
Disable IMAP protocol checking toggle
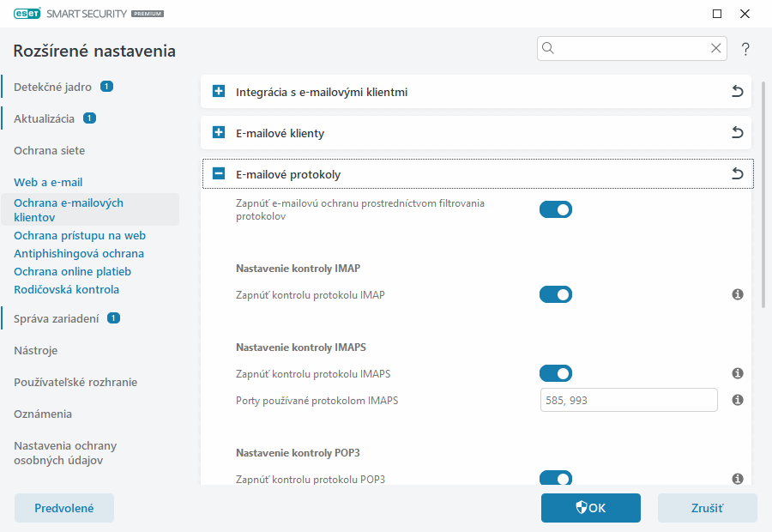tap(555, 295)
